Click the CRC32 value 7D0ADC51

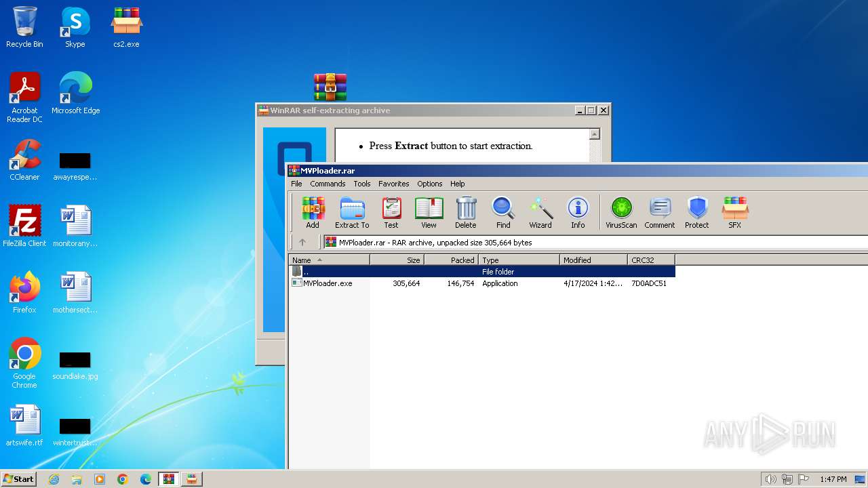tap(649, 283)
